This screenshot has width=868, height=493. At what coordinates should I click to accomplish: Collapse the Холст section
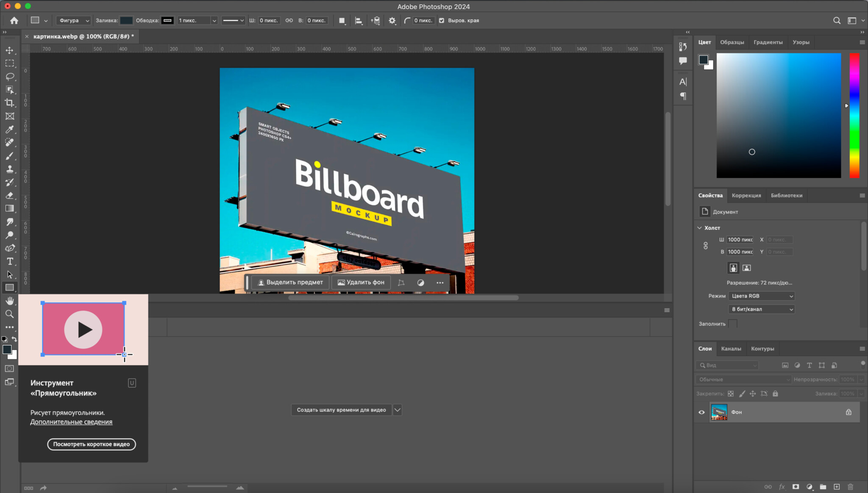point(700,228)
